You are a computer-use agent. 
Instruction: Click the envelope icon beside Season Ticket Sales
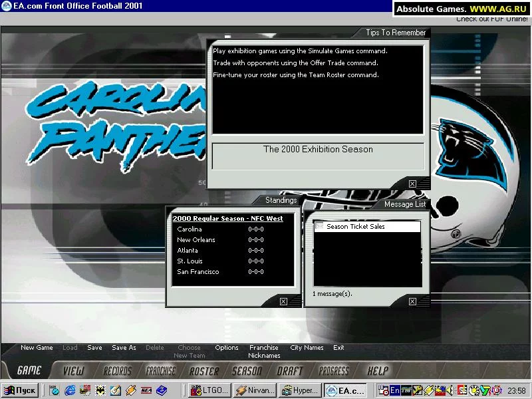(319, 226)
